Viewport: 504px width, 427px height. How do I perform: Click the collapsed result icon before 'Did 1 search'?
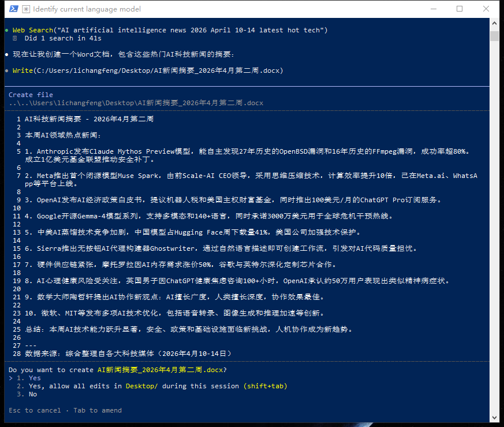tap(15, 38)
